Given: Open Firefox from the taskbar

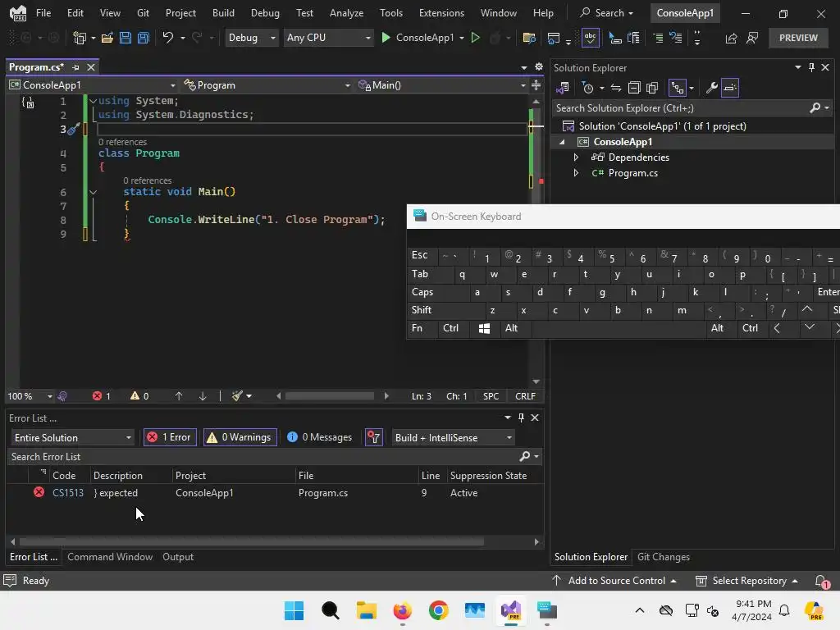Looking at the screenshot, I should click(402, 610).
